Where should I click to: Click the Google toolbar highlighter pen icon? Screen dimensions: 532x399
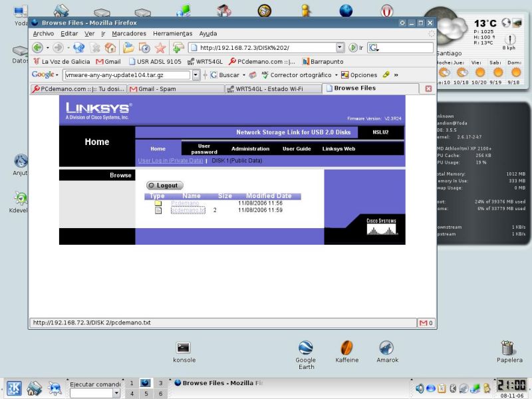386,74
